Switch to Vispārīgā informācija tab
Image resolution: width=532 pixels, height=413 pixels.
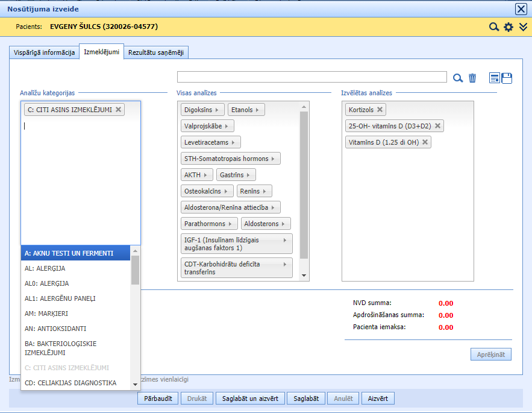tap(44, 52)
